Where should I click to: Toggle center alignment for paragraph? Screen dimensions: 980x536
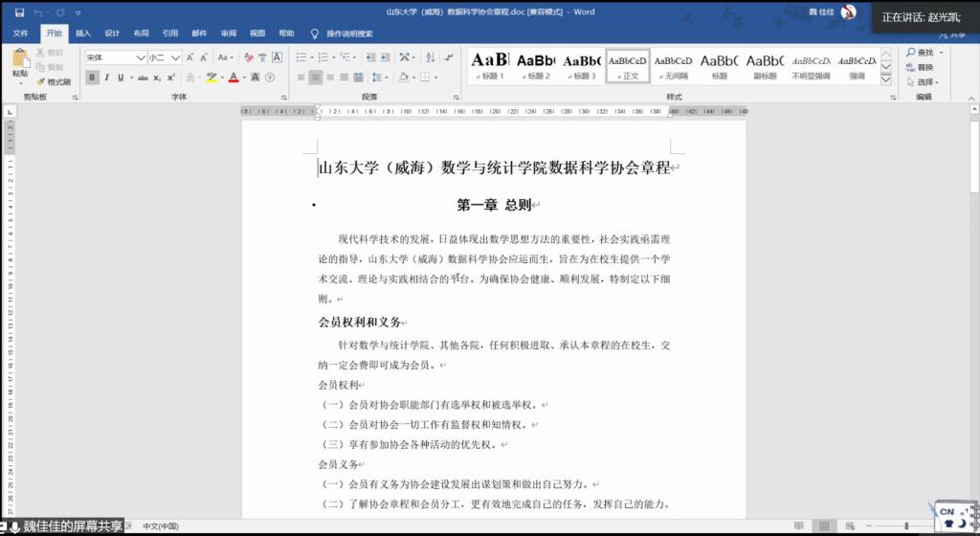(316, 78)
